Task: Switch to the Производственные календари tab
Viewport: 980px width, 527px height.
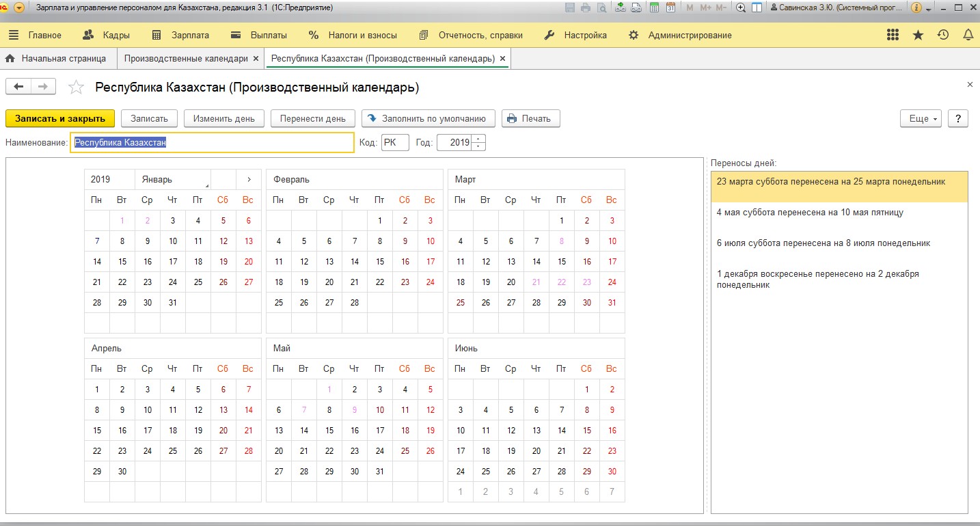Action: pos(186,59)
